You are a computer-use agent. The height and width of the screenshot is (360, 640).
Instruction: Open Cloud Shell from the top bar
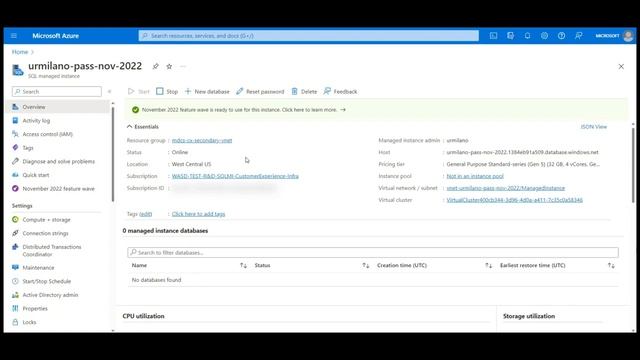click(x=493, y=36)
